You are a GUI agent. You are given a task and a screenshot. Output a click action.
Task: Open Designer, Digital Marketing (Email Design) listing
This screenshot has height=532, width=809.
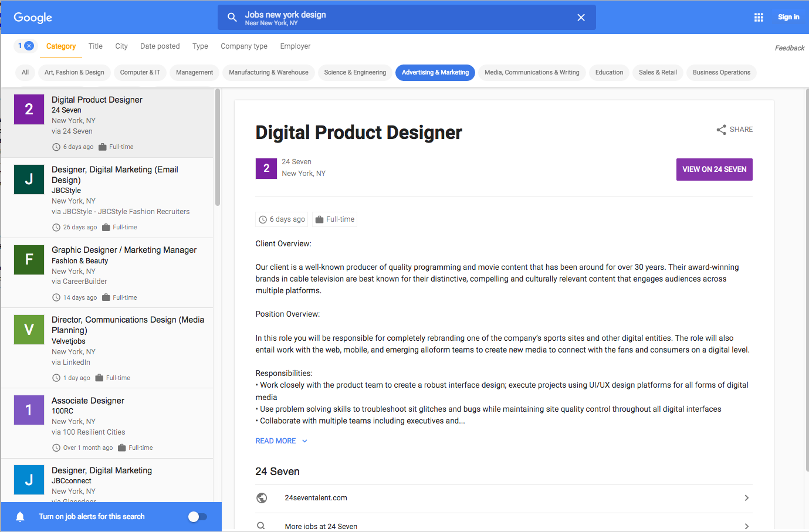107,198
